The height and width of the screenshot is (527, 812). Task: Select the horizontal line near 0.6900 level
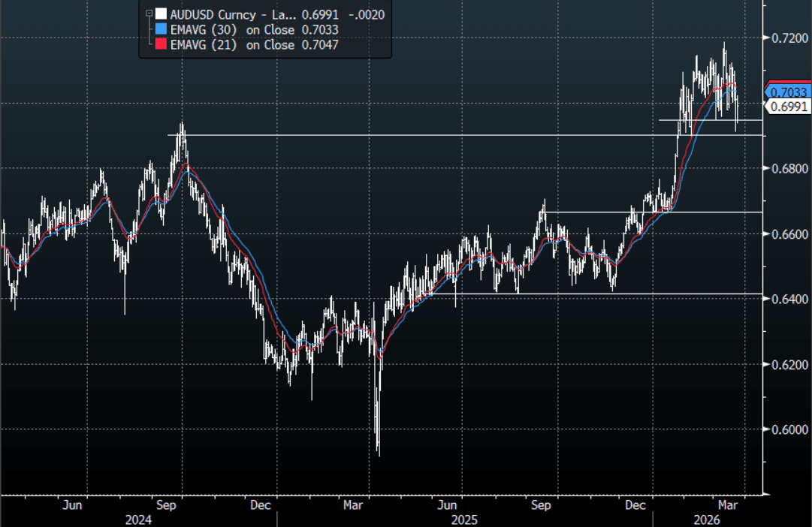coord(451,135)
